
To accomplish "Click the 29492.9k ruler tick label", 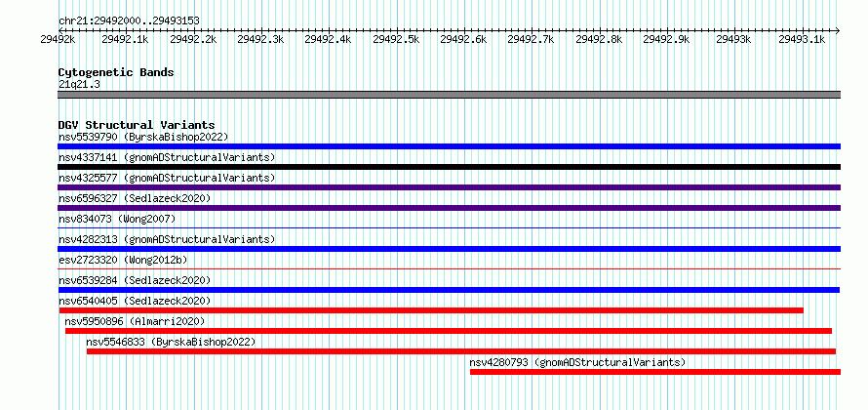I will (x=667, y=39).
